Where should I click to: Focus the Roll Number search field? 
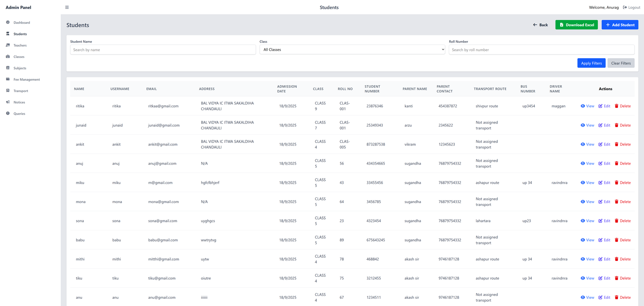coord(541,50)
